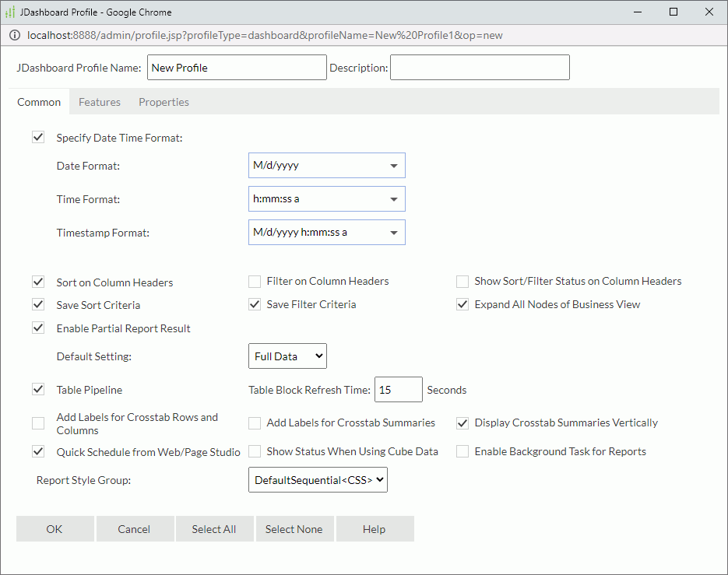Switch to the Properties tab
The height and width of the screenshot is (575, 728).
164,101
